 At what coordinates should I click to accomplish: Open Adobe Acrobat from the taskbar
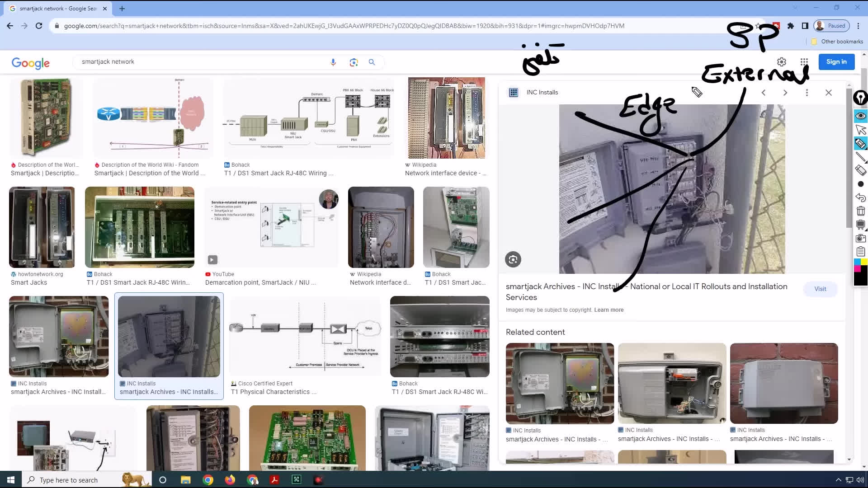pyautogui.click(x=274, y=480)
